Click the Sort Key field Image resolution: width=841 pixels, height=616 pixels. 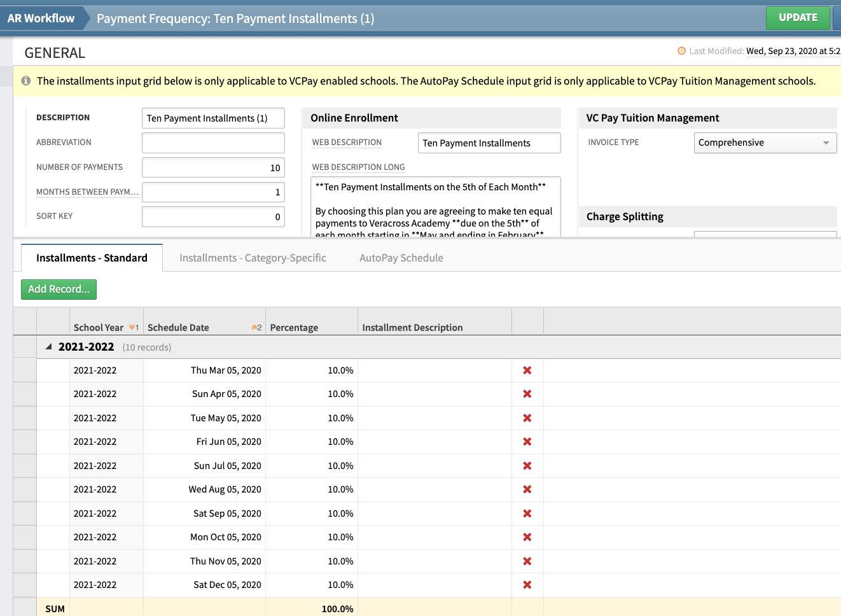(213, 216)
